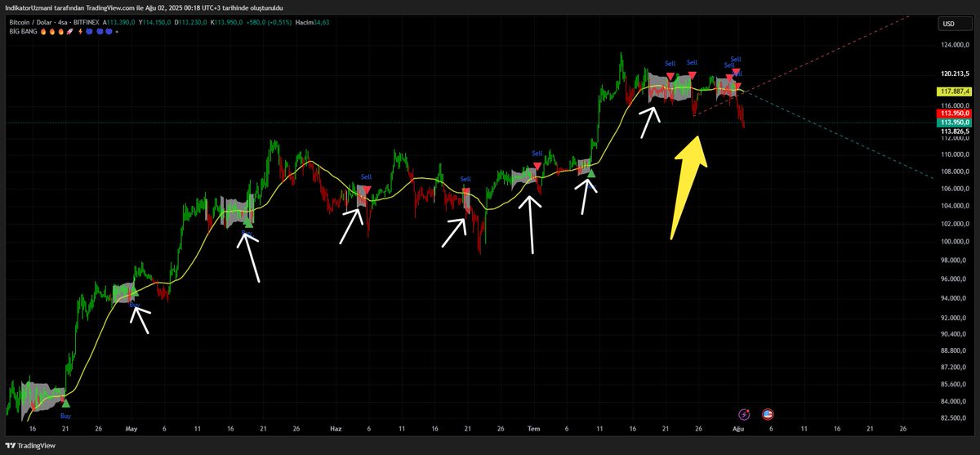Click the BİG BANG indicator legend
Screen dimensions: 980x455
coord(21,31)
